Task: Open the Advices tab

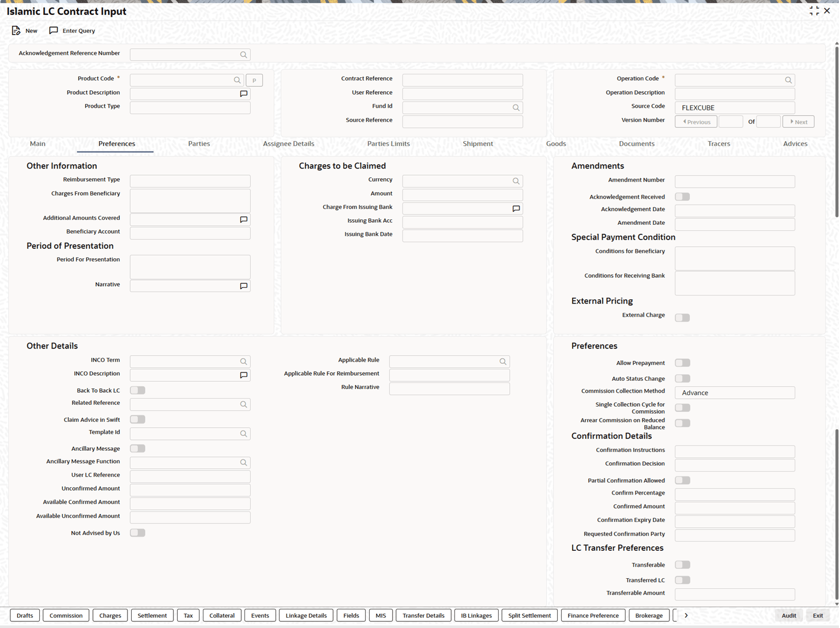Action: [x=795, y=144]
